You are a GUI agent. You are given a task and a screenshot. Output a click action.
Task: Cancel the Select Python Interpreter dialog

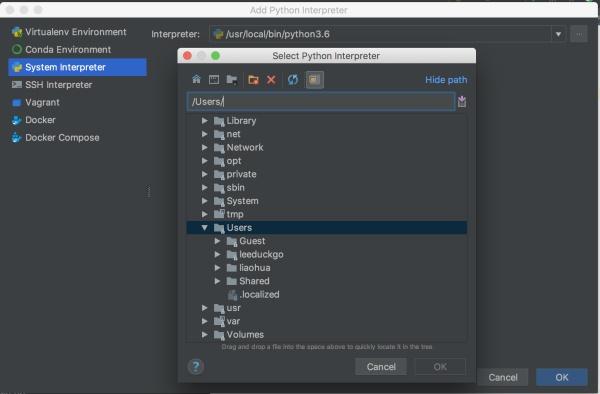(x=381, y=367)
